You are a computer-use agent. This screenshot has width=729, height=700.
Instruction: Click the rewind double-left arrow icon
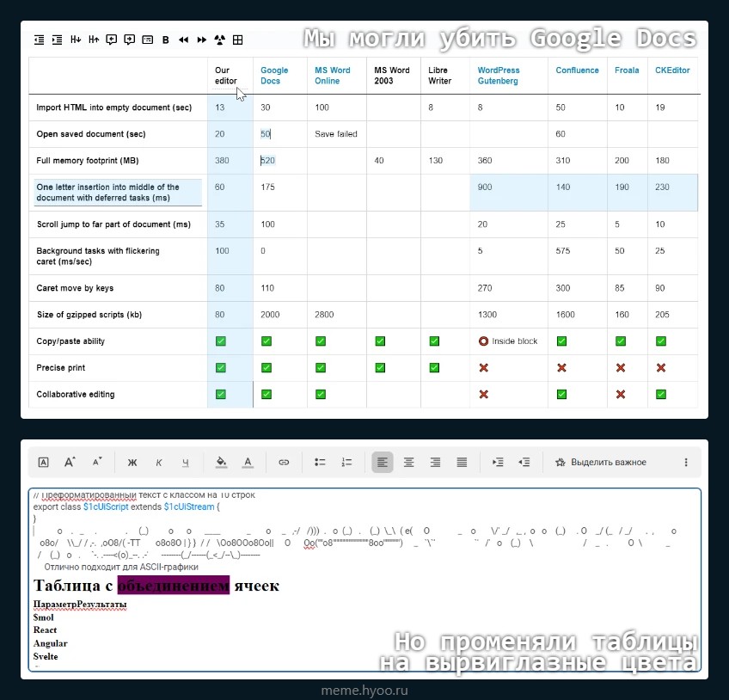click(183, 40)
